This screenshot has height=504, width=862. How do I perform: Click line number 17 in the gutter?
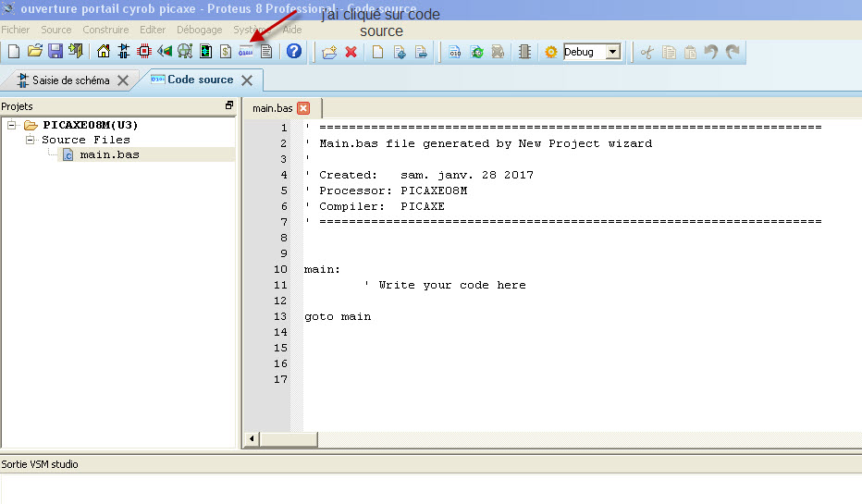point(280,379)
